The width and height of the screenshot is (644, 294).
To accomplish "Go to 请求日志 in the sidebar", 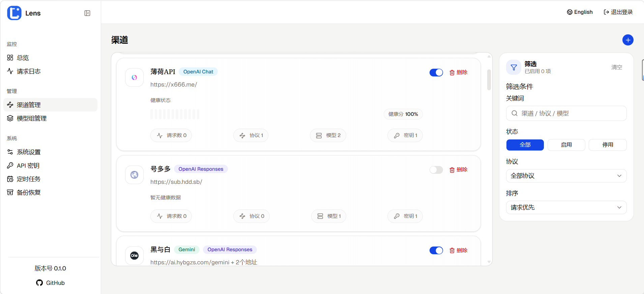I will coord(29,71).
